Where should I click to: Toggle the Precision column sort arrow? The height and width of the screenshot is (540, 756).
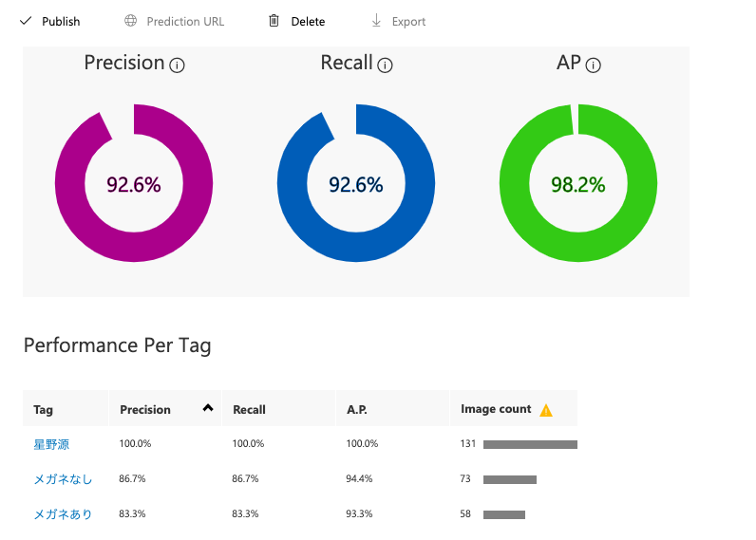pos(207,408)
